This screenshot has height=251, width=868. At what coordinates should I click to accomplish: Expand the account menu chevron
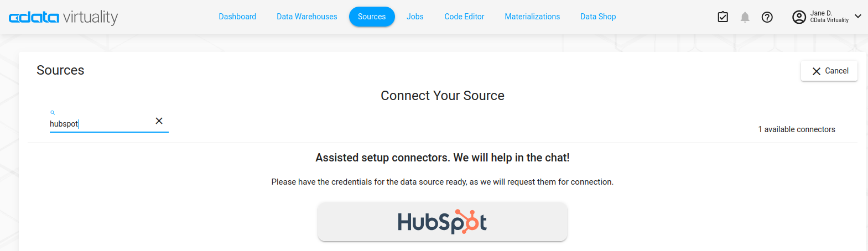tap(857, 16)
